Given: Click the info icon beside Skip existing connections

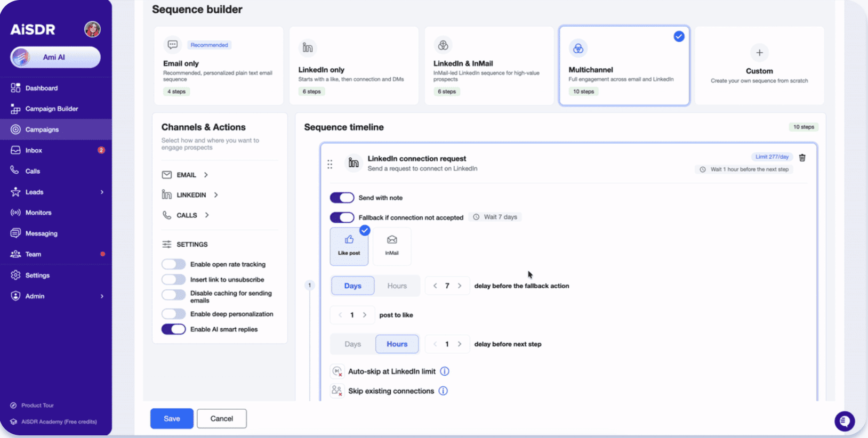Looking at the screenshot, I should (x=443, y=391).
